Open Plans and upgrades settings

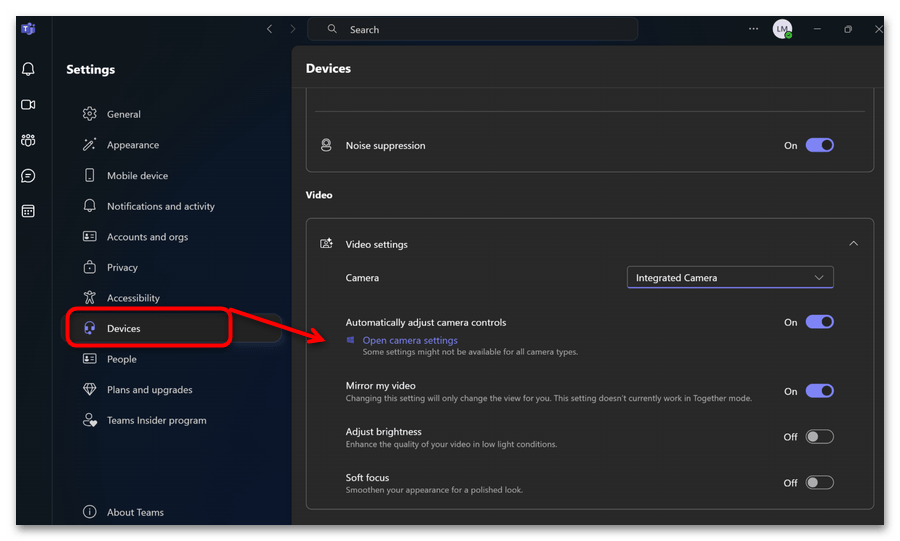point(150,390)
